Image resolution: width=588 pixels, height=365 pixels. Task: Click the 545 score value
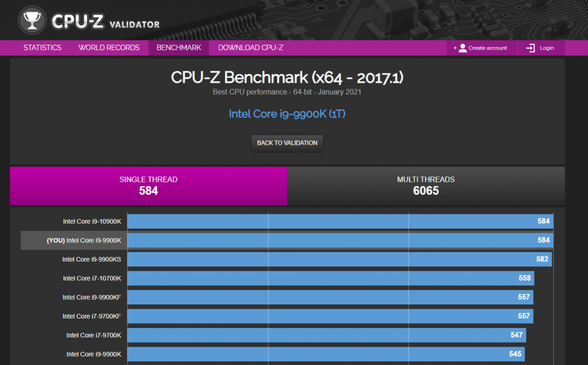[x=515, y=354]
